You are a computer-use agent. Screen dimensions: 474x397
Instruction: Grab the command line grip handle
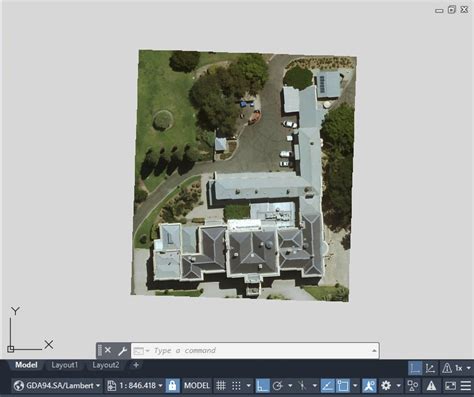pos(100,351)
